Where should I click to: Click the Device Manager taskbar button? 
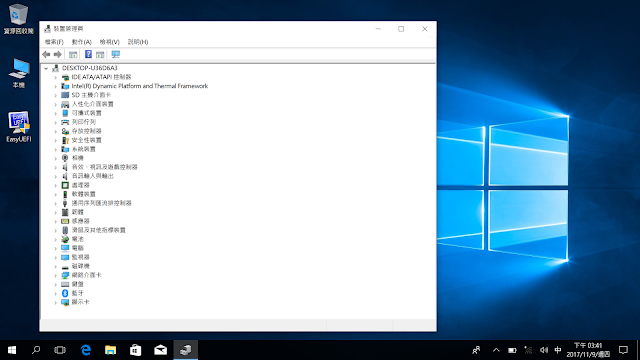(186, 350)
